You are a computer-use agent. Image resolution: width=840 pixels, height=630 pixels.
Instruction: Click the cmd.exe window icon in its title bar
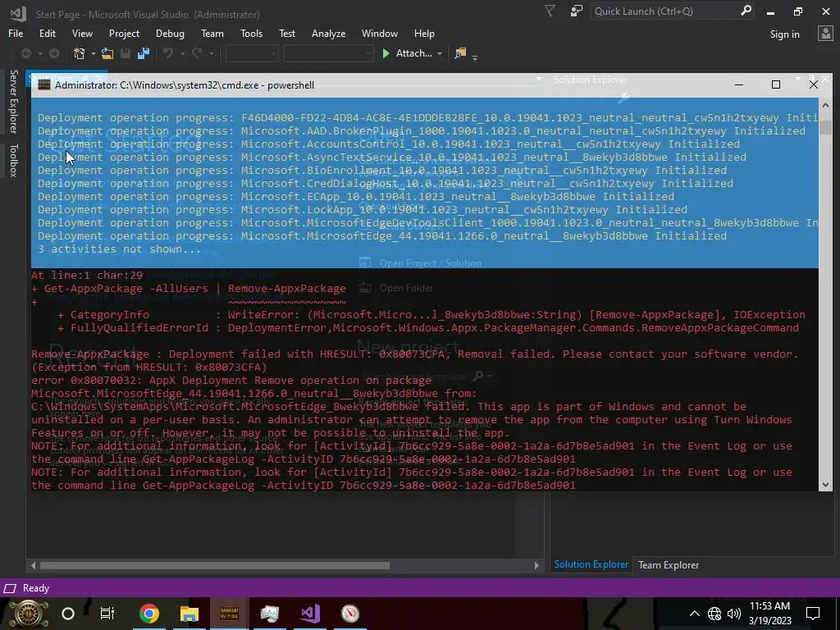(x=44, y=84)
